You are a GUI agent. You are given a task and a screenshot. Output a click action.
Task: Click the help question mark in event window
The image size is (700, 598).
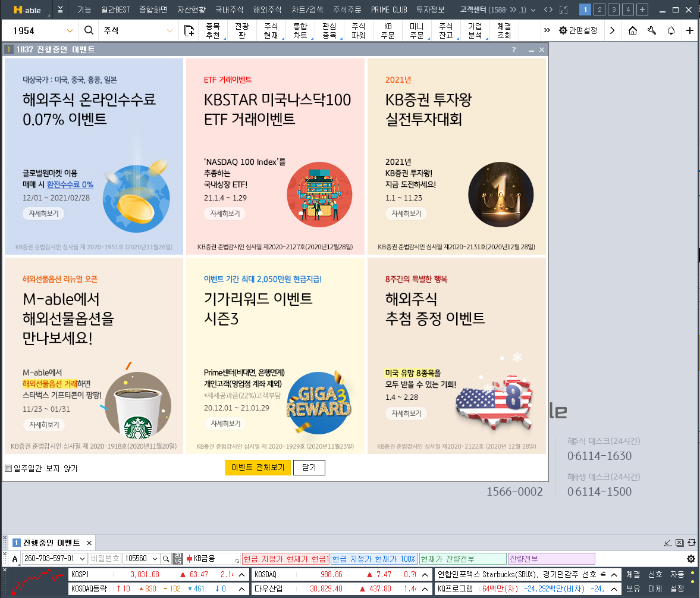pos(514,49)
